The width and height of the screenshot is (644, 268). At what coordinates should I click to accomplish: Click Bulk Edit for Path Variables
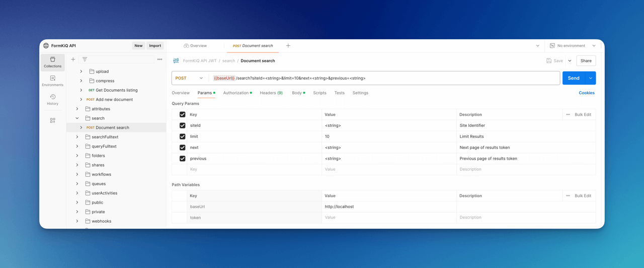pos(583,196)
